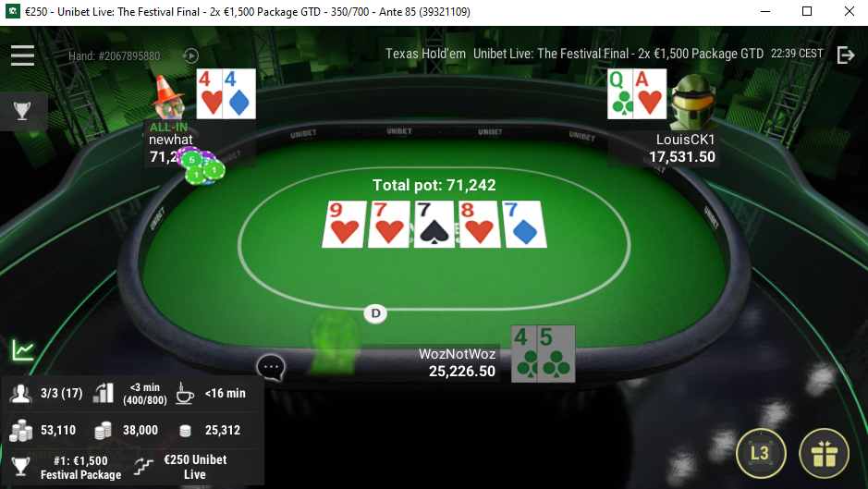Screen dimensions: 868x489
Task: Leave table via the exit icon
Action: (846, 55)
